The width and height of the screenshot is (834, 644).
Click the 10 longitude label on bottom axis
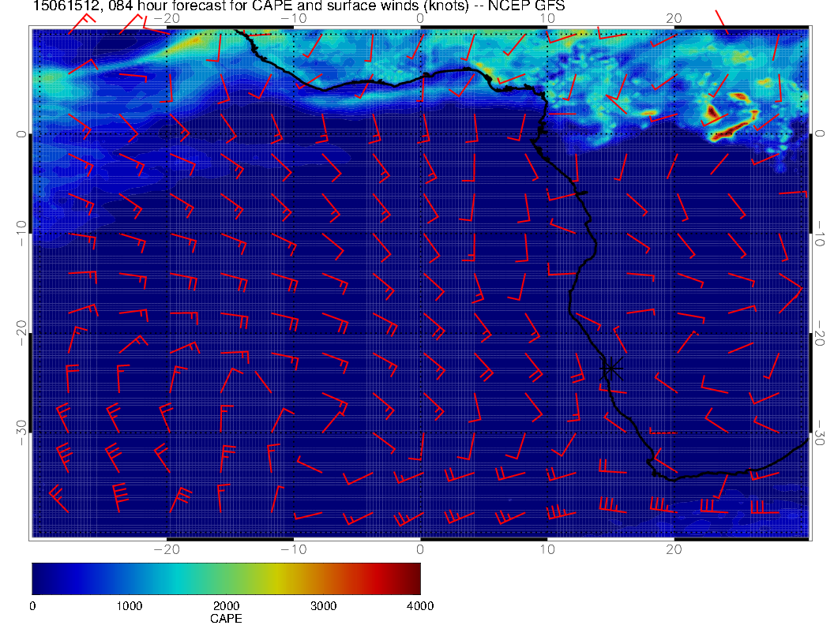tap(547, 549)
